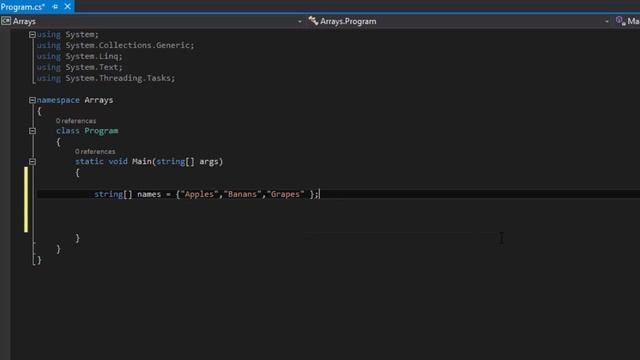The width and height of the screenshot is (640, 360).
Task: Click the 'void' keyword
Action: 118,162
